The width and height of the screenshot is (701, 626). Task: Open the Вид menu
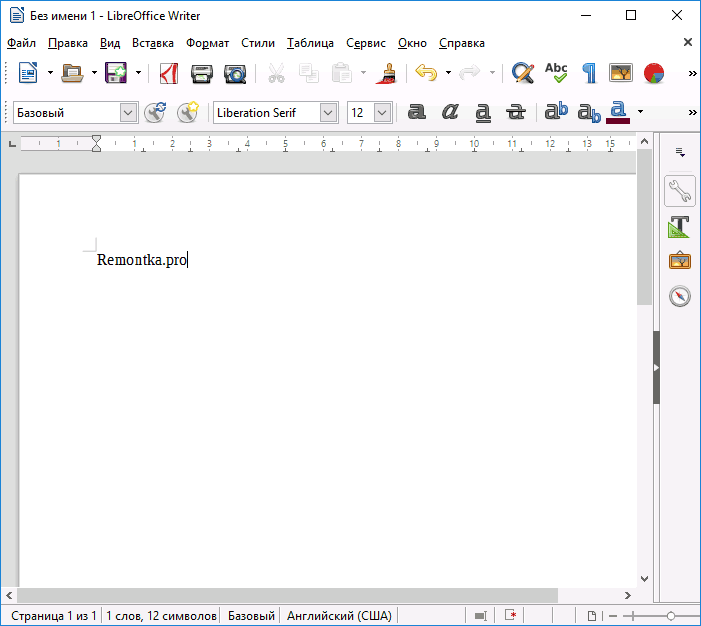[x=110, y=43]
